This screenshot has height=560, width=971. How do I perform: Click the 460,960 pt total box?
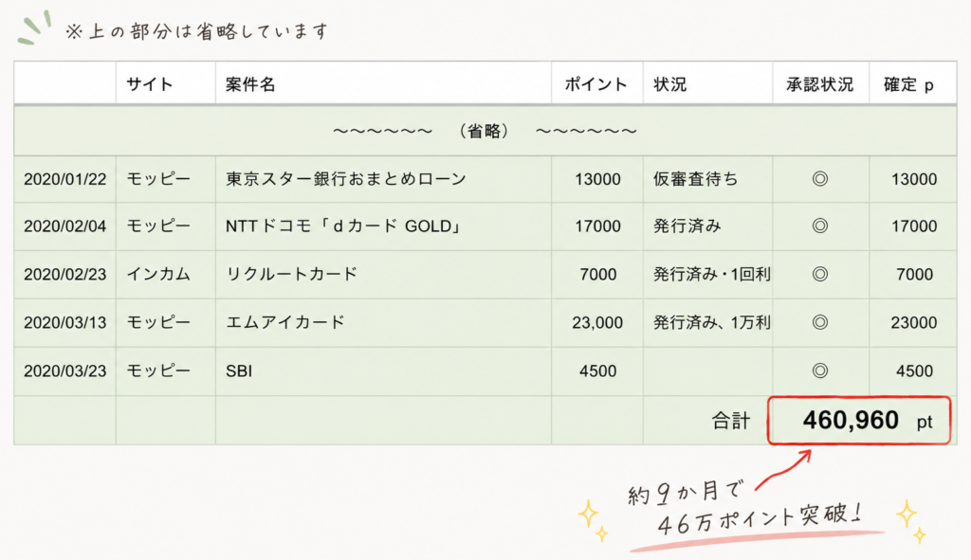(x=859, y=421)
